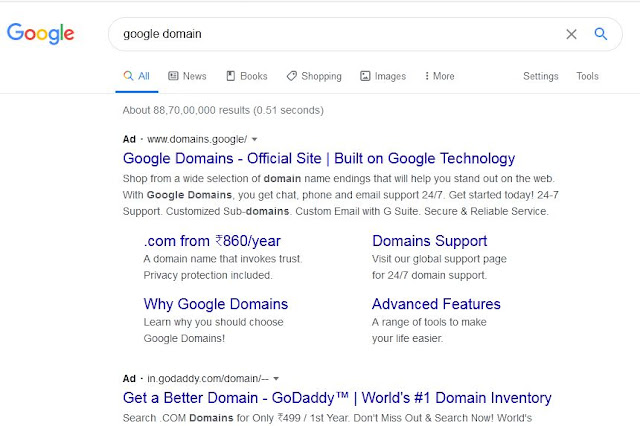Open the Images tab
Screen dimensions: 640x426
[383, 76]
